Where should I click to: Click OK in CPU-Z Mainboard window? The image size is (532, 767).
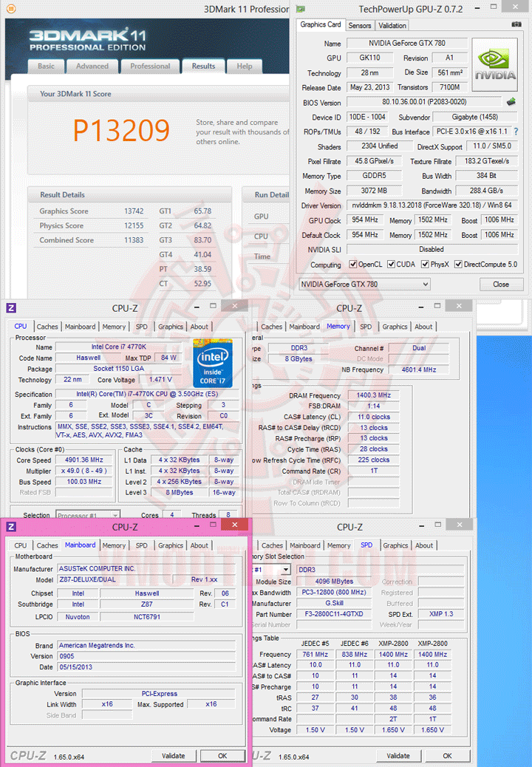pyautogui.click(x=222, y=756)
